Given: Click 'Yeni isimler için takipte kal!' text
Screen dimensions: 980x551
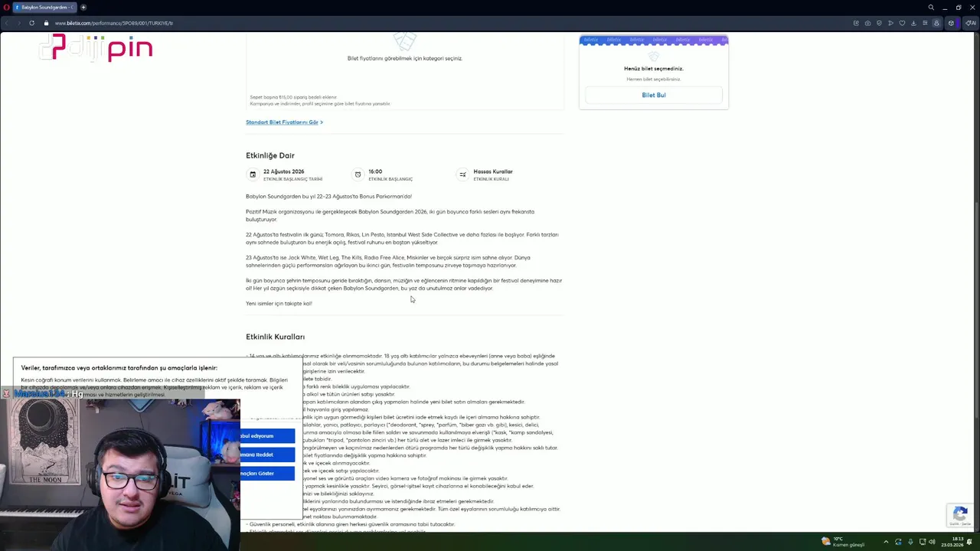Looking at the screenshot, I should tap(279, 304).
